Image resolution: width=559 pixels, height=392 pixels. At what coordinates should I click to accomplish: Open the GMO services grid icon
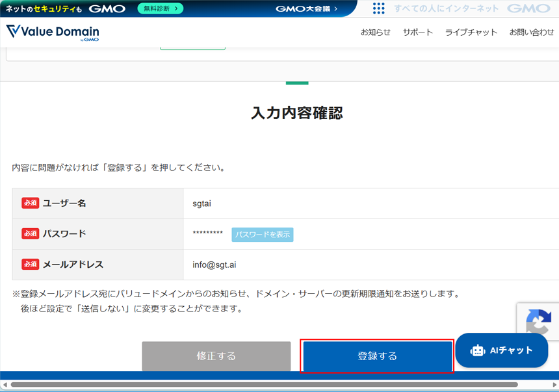click(x=378, y=8)
